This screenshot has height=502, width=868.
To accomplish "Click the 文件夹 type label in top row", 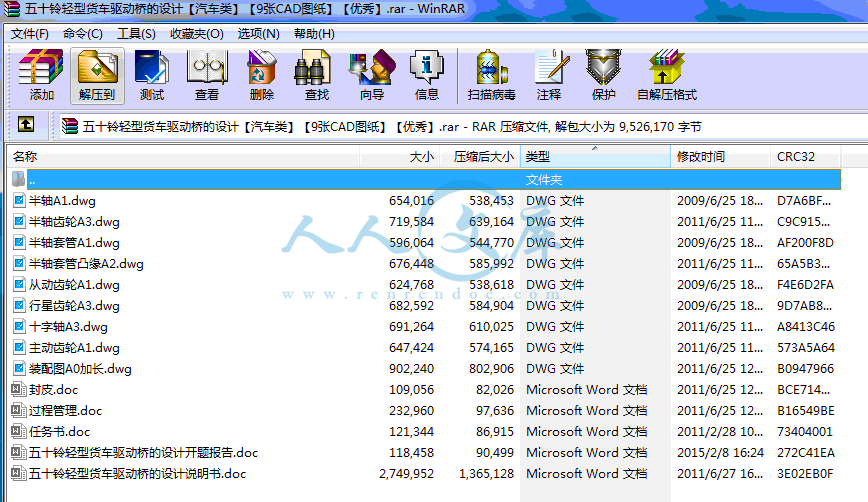I will pyautogui.click(x=544, y=179).
